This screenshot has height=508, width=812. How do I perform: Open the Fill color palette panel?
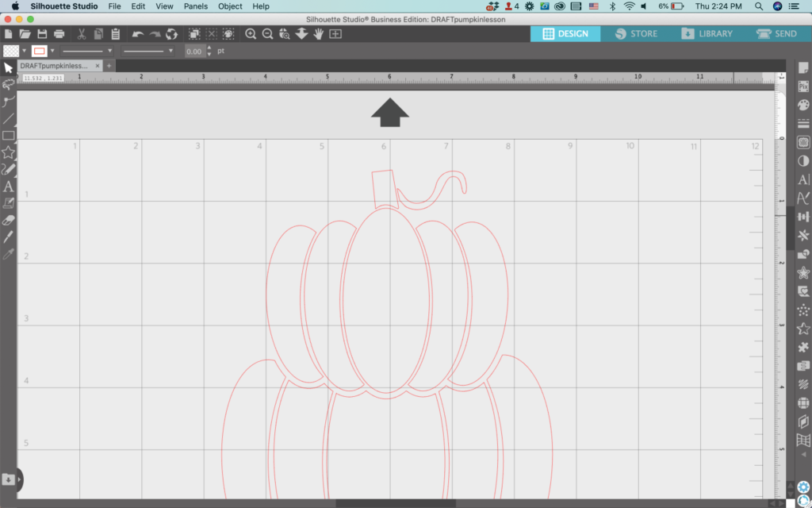[x=803, y=106]
